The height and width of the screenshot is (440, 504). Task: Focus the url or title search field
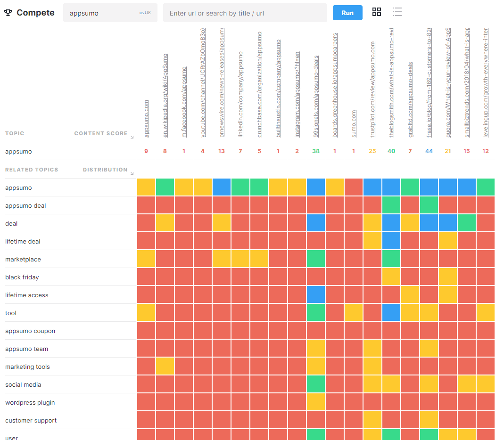click(245, 13)
